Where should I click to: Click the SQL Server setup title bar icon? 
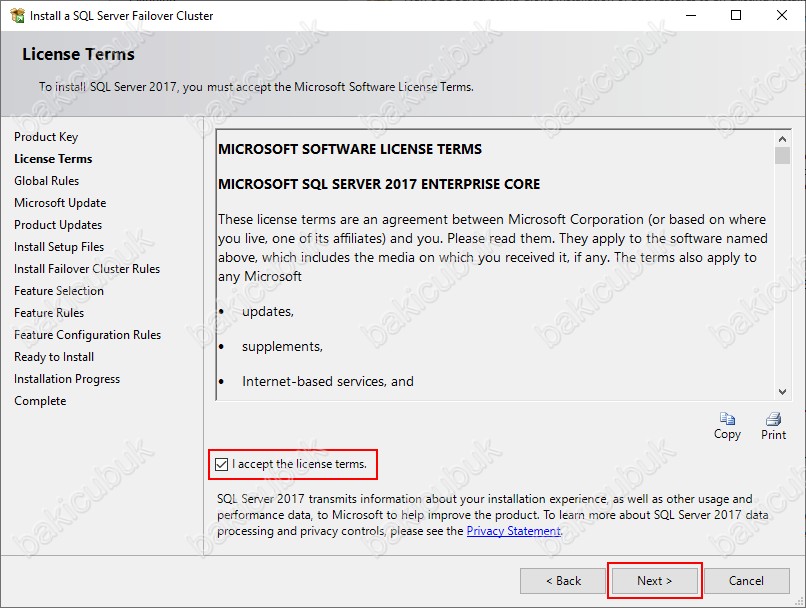pyautogui.click(x=17, y=15)
